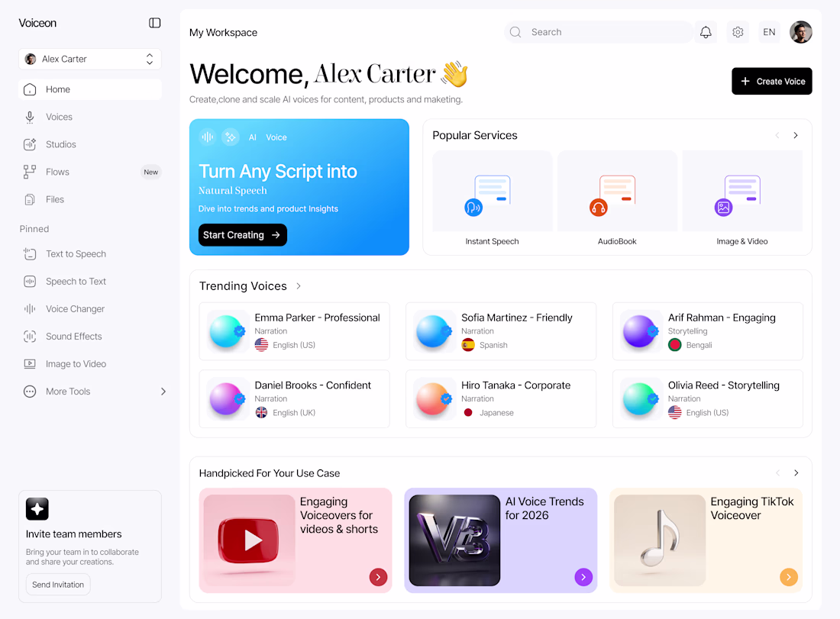Open settings gear in header
Screen dimensions: 840x619
point(738,32)
